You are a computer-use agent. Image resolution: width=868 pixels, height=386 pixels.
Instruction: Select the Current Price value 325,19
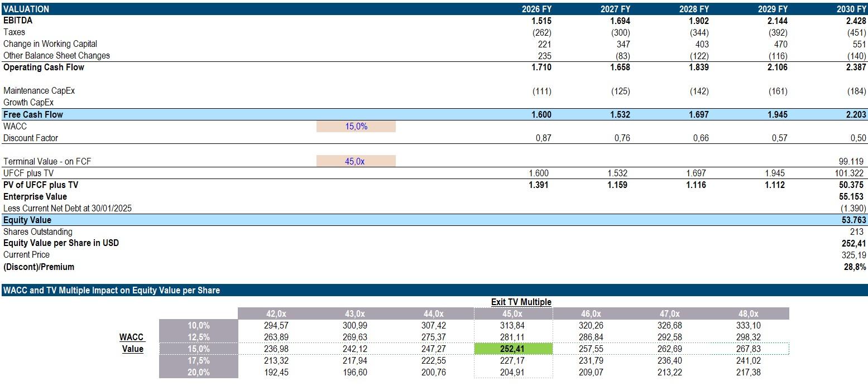853,254
